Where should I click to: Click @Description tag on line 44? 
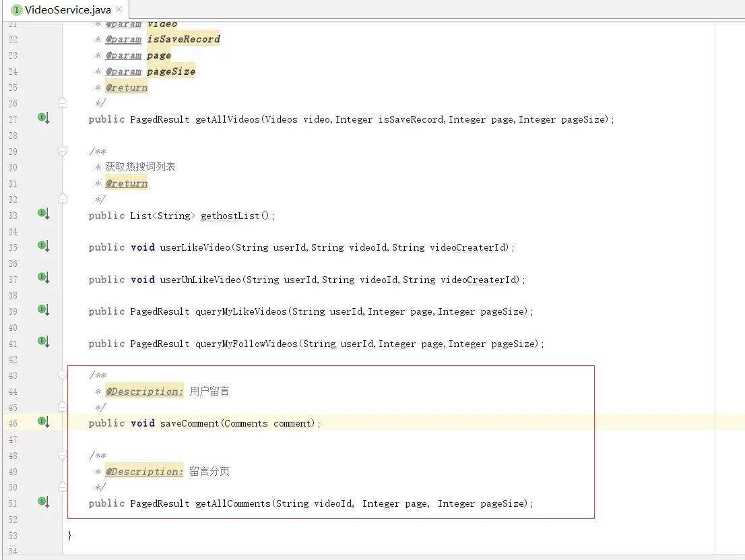(144, 392)
